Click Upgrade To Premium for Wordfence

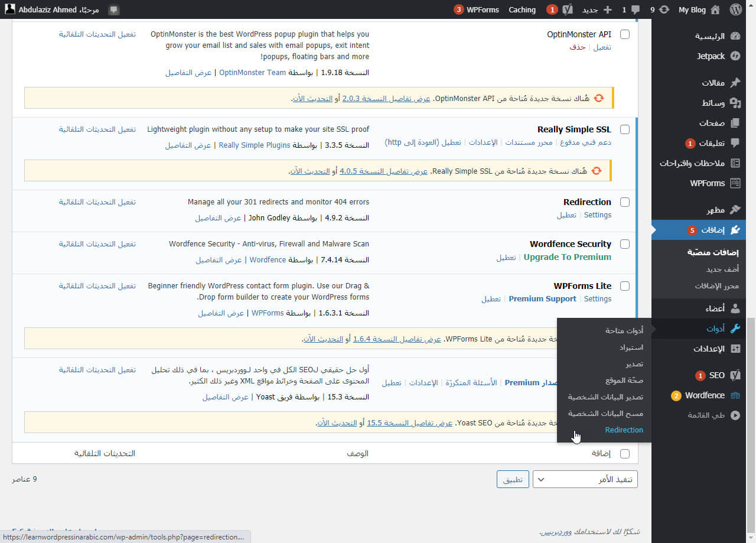[x=568, y=257]
